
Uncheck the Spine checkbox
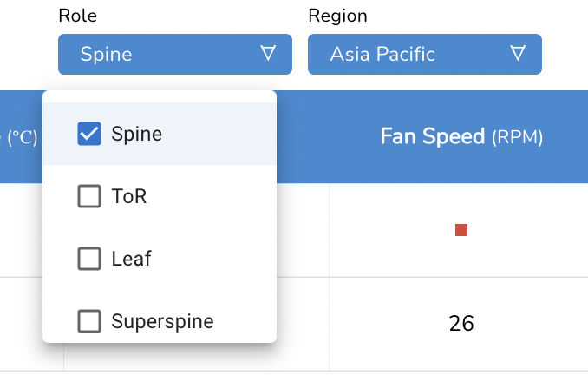(x=89, y=134)
